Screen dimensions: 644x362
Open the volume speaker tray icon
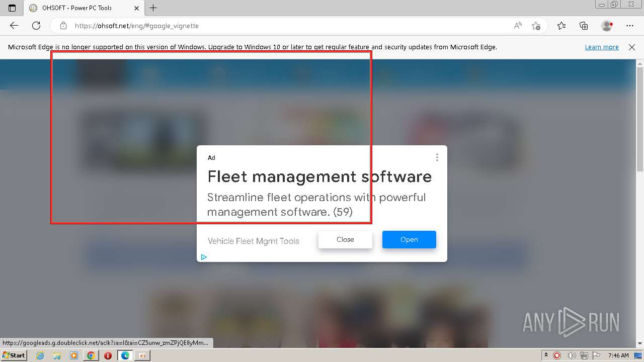[572, 355]
